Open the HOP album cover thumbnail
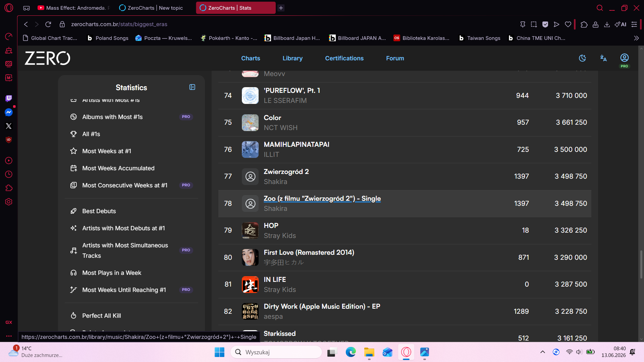Viewport: 644px width, 362px height. click(250, 231)
